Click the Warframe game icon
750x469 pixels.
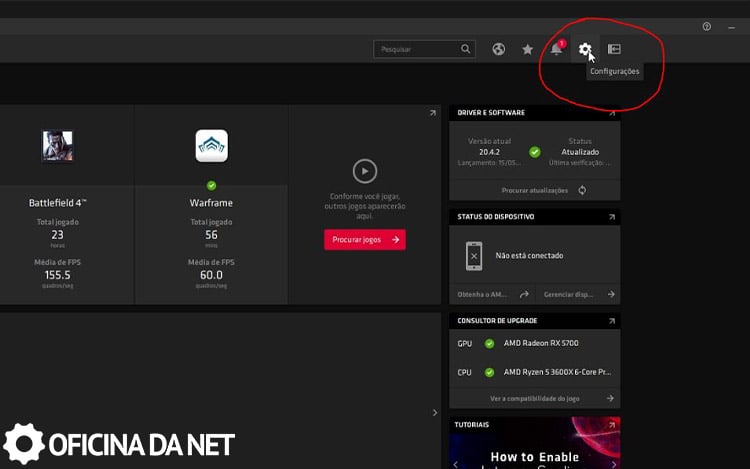[211, 146]
